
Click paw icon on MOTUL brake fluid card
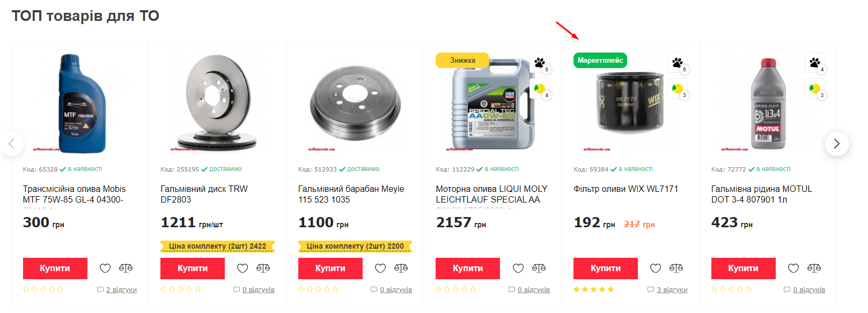pyautogui.click(x=814, y=63)
